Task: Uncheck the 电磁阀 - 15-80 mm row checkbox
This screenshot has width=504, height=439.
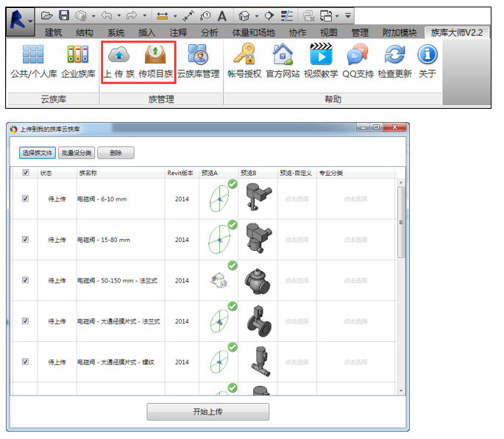Action: point(26,240)
